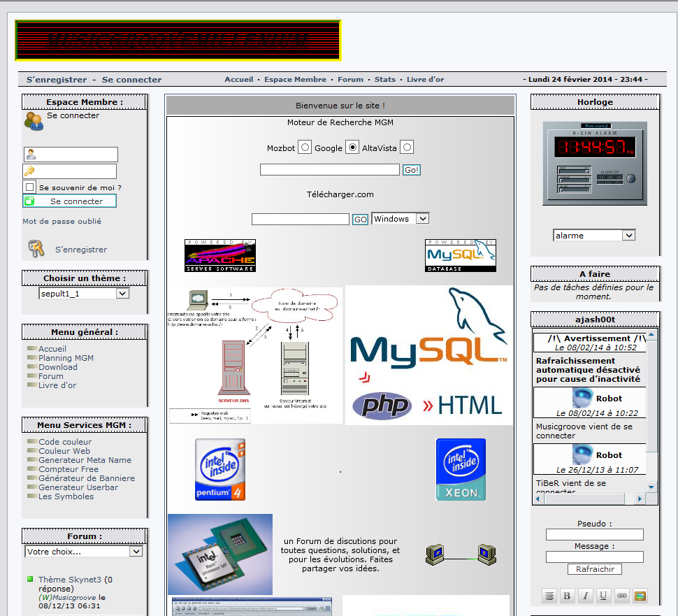Toggle underline formatting in shoutbox
Viewport: 678px width, 616px height.
pos(603,596)
